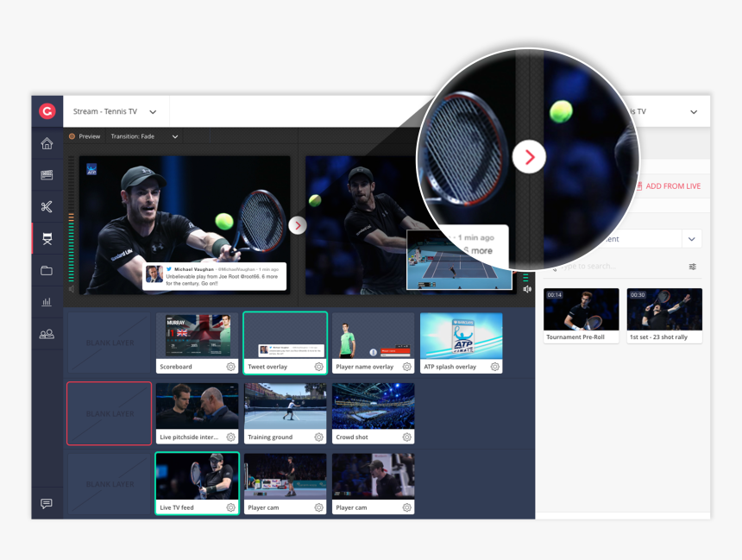The width and height of the screenshot is (742, 560).
Task: Select the Tweet overlay layer
Action: coord(286,343)
